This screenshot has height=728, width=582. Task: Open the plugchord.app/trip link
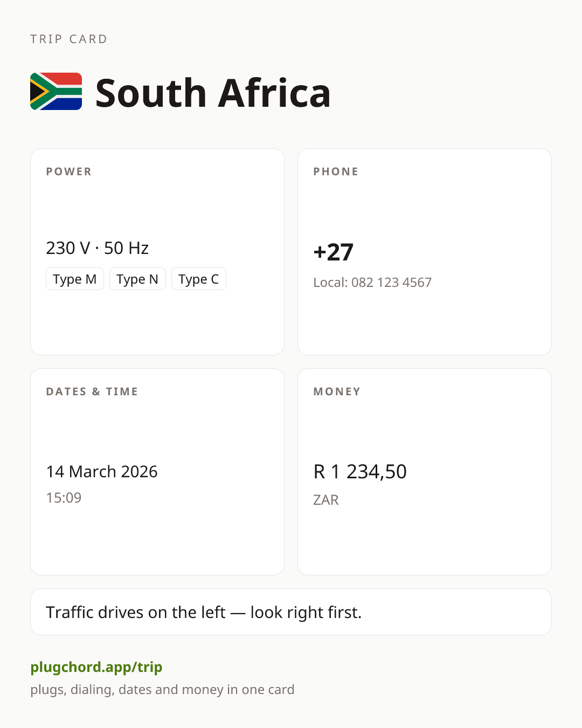(96, 667)
